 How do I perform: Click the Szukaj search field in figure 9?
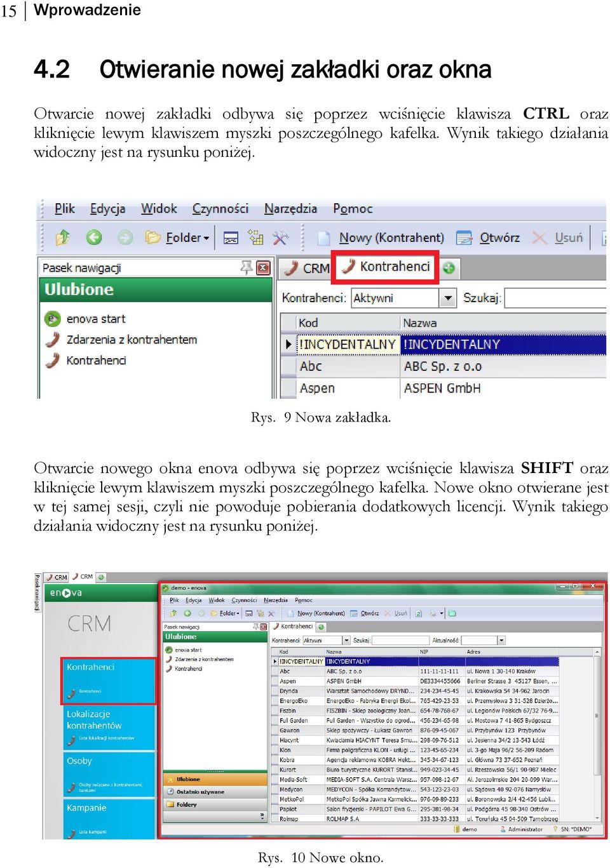pos(555,298)
